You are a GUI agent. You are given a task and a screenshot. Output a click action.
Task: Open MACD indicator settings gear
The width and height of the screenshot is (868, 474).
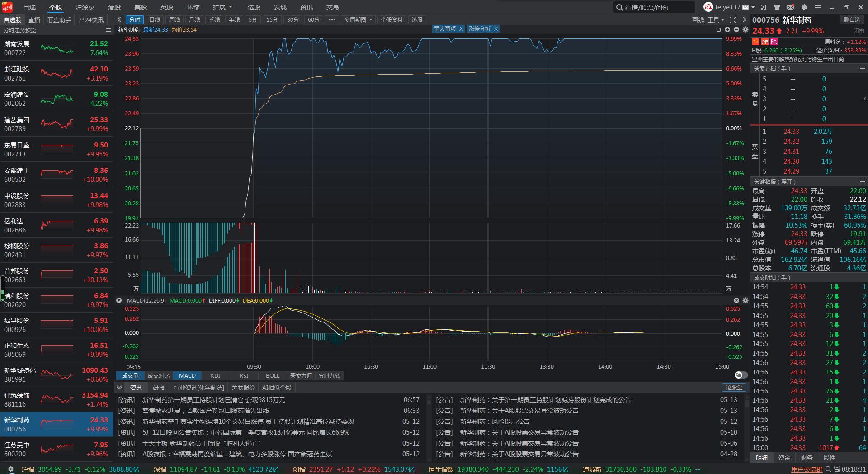pyautogui.click(x=745, y=300)
